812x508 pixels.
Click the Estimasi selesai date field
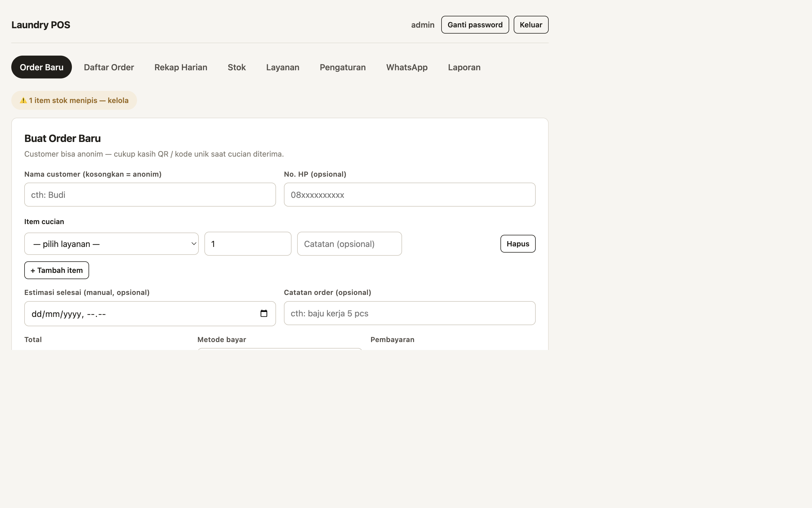tap(150, 314)
